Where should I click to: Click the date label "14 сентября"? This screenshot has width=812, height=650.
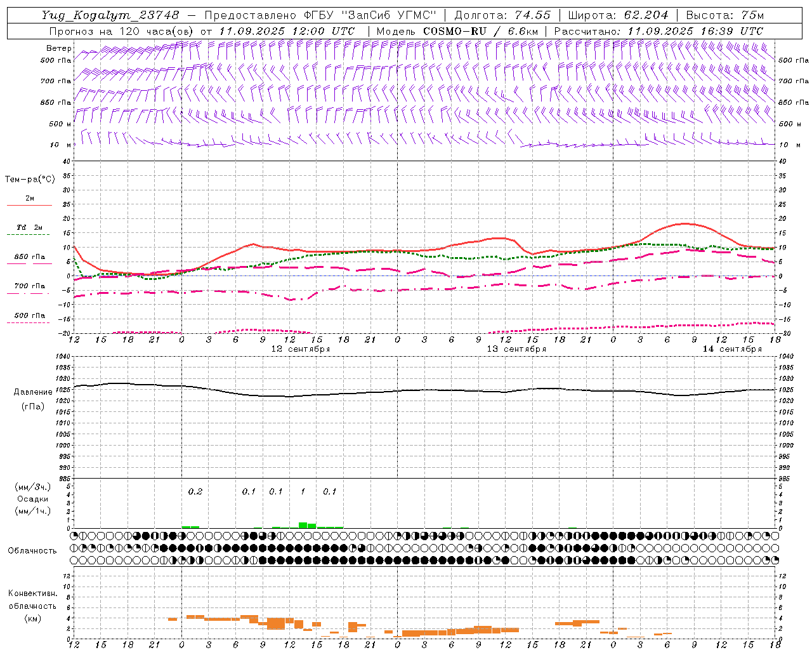pos(732,349)
